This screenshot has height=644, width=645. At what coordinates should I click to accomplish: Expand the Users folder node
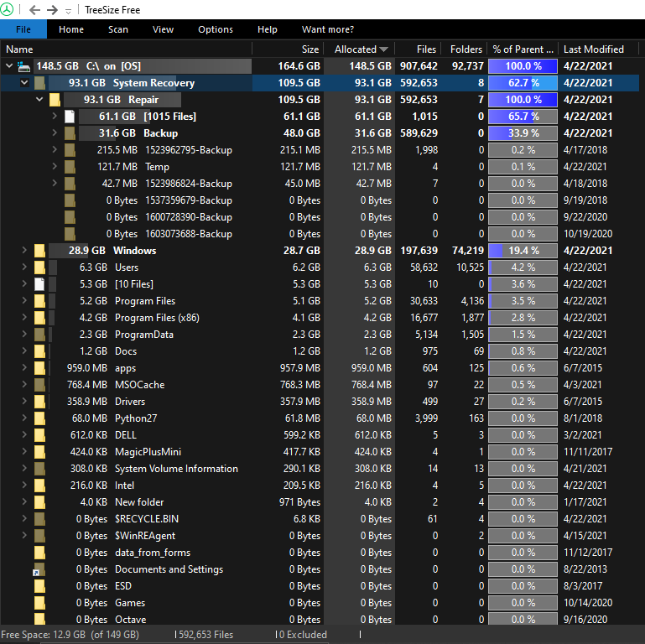pyautogui.click(x=24, y=267)
